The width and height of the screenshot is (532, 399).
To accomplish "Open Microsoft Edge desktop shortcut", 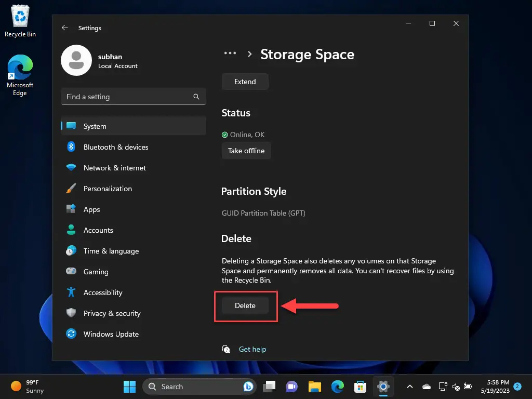I will pyautogui.click(x=20, y=76).
